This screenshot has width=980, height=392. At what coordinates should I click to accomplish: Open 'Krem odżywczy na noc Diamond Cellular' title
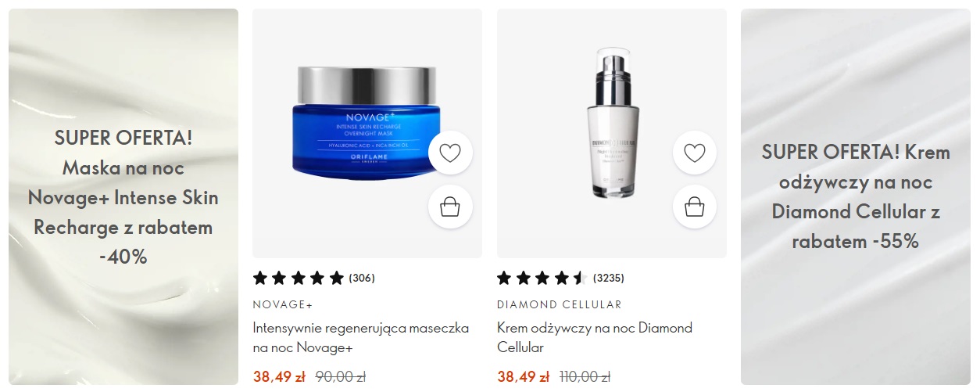[595, 338]
